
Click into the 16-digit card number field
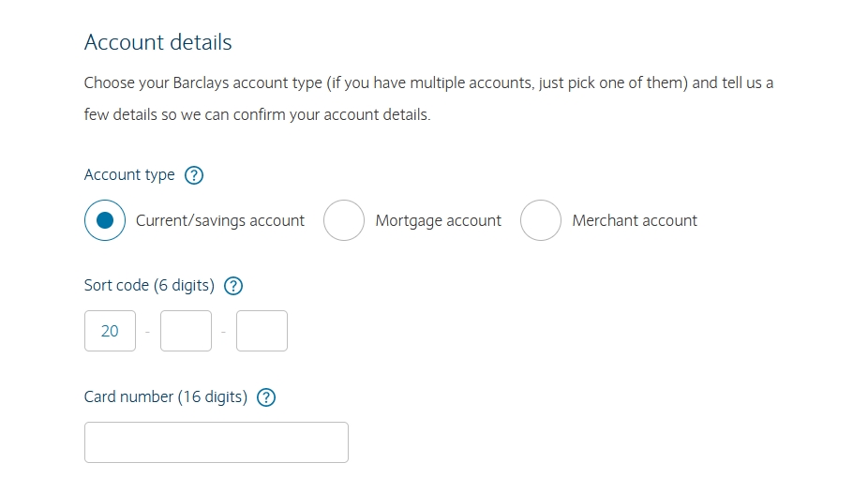(216, 442)
